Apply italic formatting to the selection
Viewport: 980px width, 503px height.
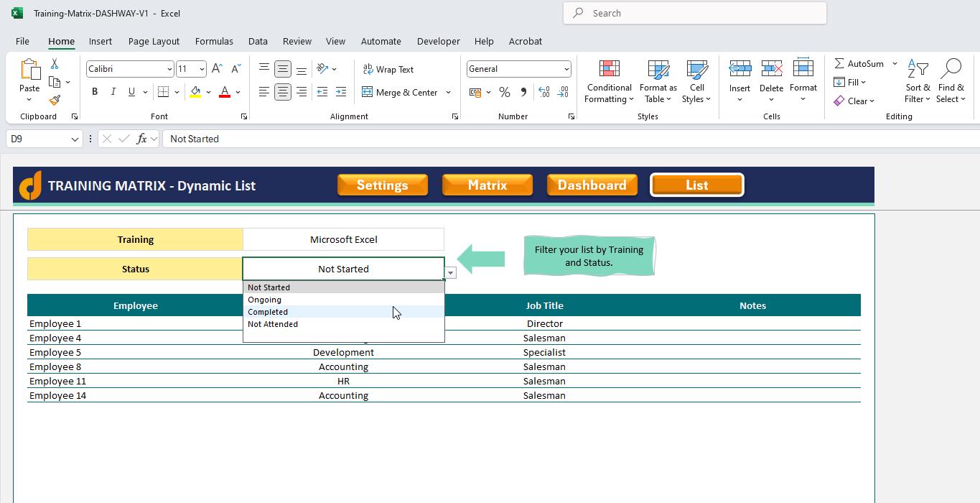tap(113, 92)
